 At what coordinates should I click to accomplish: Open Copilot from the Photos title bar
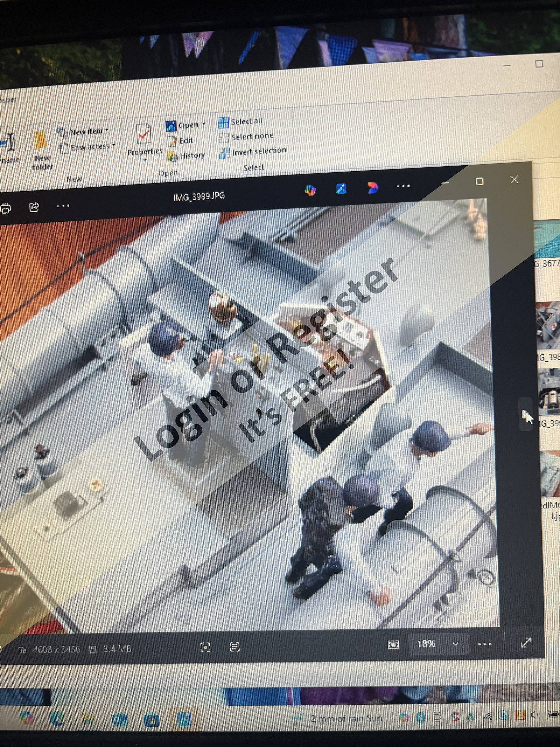tap(310, 190)
